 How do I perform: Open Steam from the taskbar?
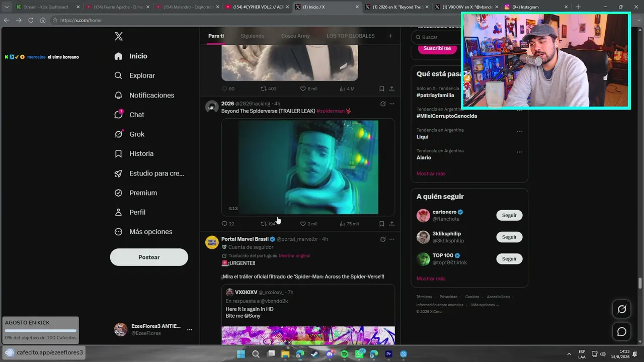(315, 354)
